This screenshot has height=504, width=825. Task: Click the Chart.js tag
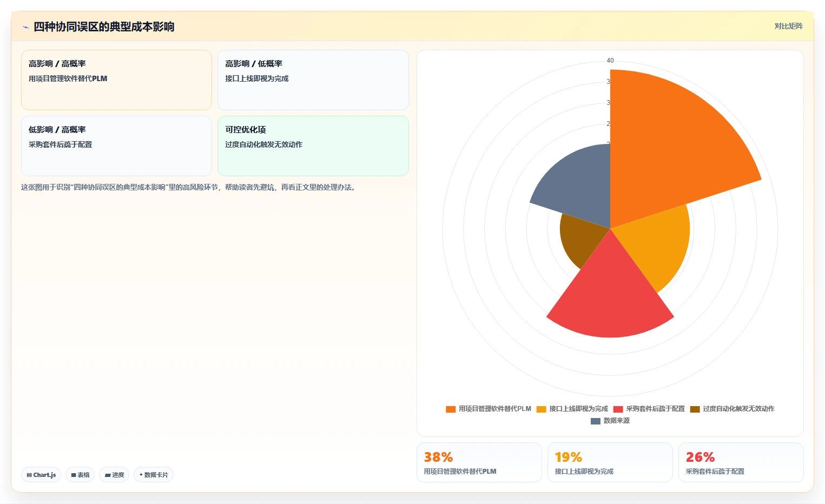point(41,475)
